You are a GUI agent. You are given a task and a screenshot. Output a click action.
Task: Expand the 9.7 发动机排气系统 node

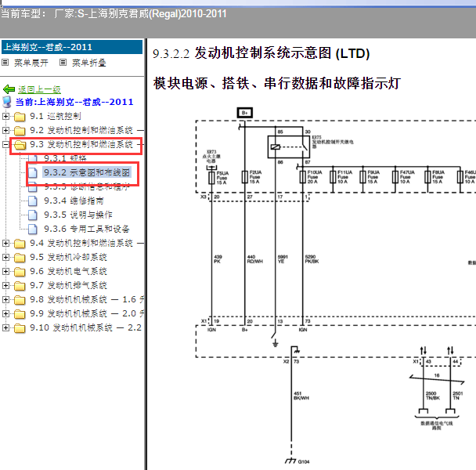[5, 285]
